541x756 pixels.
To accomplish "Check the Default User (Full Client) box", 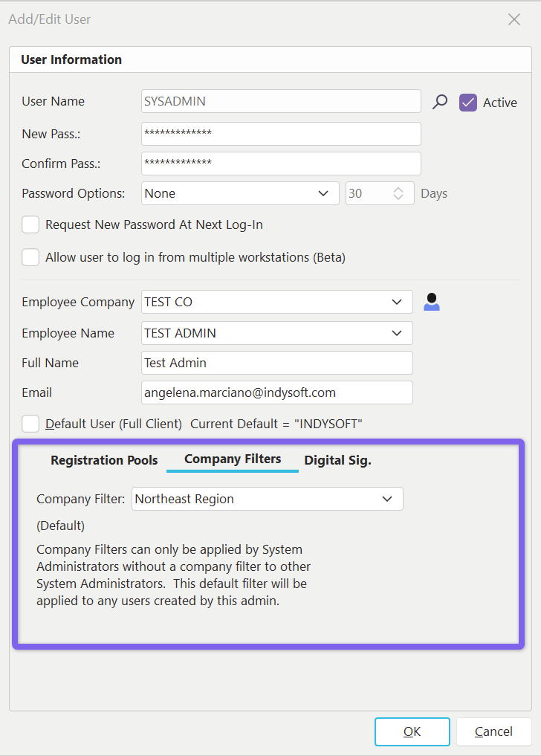I will point(30,424).
